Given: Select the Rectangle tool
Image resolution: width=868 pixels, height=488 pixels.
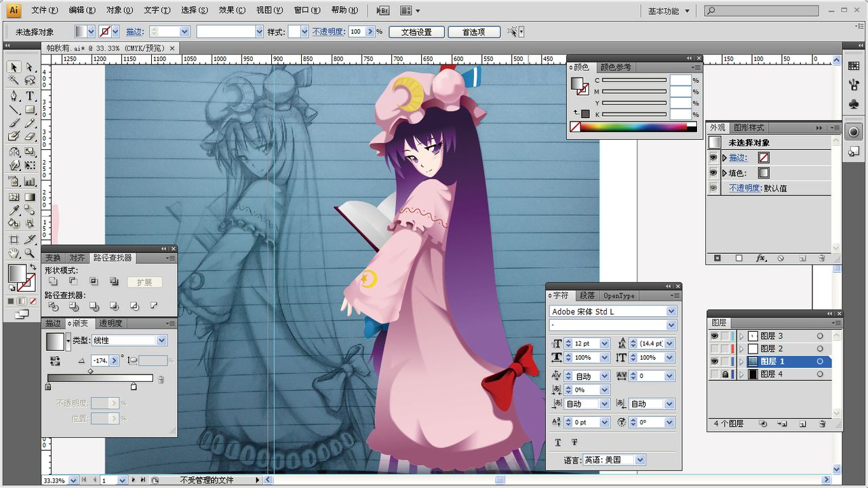Looking at the screenshot, I should [x=30, y=109].
